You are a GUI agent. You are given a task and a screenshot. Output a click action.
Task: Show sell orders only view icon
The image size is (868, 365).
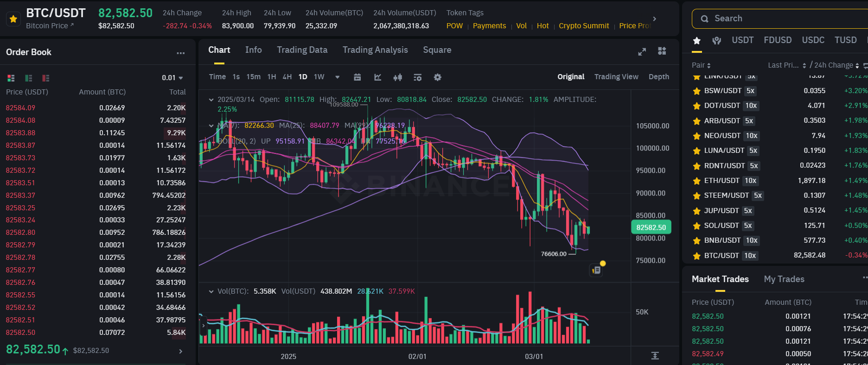pos(46,78)
